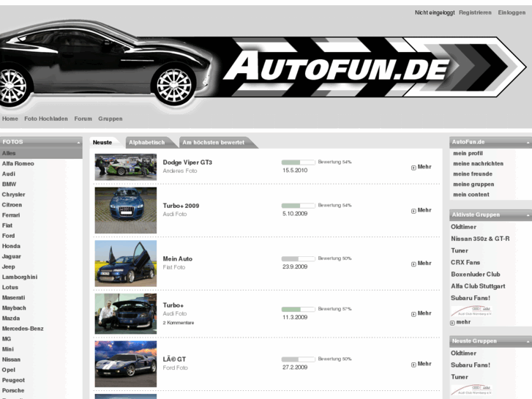Select Ferrari category
This screenshot has height=399, width=532.
point(11,215)
